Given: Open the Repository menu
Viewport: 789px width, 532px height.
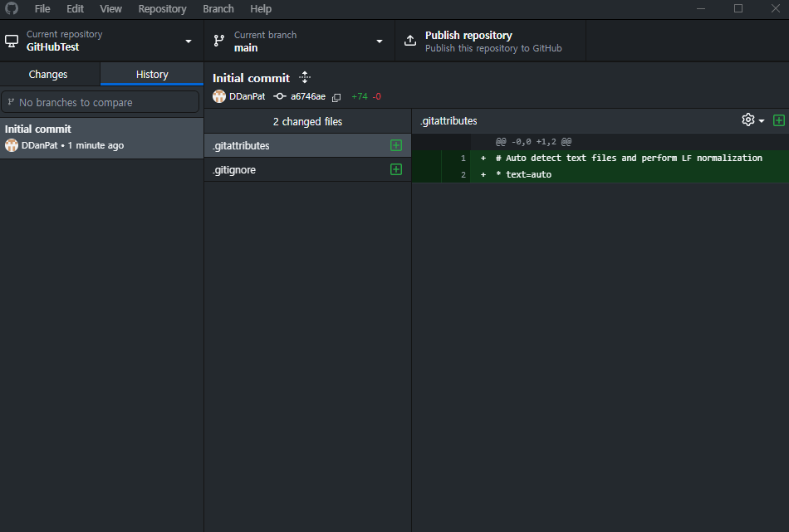Looking at the screenshot, I should 162,9.
